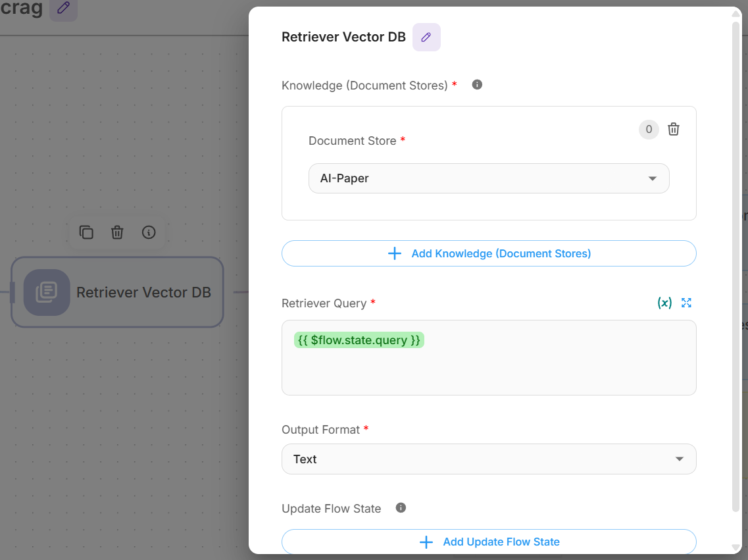The width and height of the screenshot is (748, 560).
Task: Click the dialog's vertical scrollbar thumb
Action: coord(736,263)
